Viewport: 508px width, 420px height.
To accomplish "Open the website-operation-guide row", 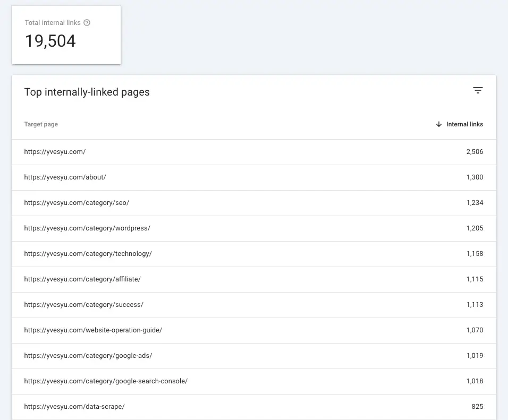I will click(93, 330).
